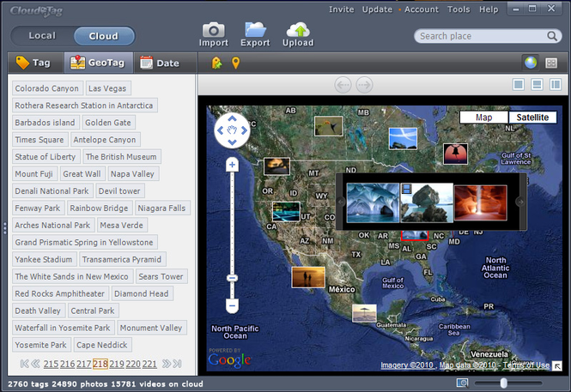The height and width of the screenshot is (392, 571).
Task: Go to next tag pages
Action: pos(166,364)
